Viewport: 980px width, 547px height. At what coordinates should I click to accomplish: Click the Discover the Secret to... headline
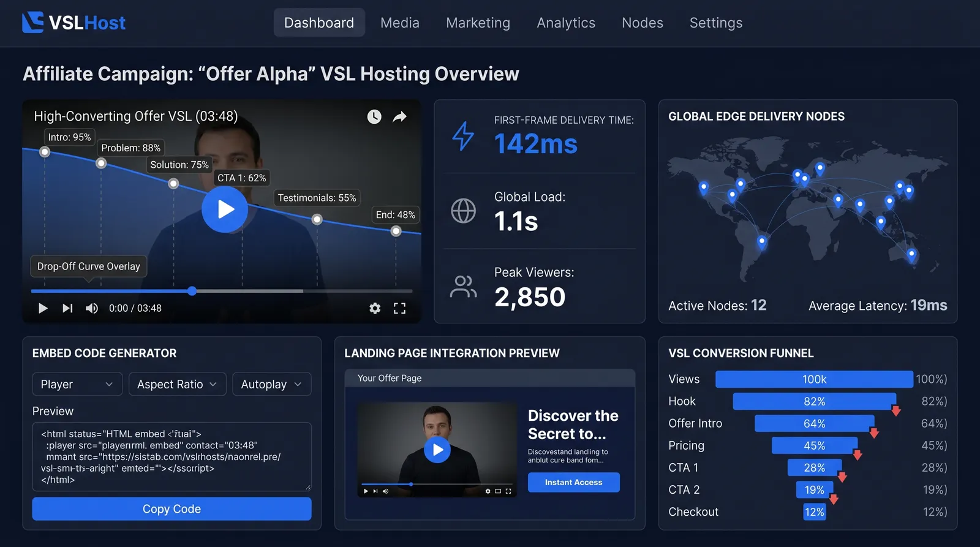click(573, 424)
